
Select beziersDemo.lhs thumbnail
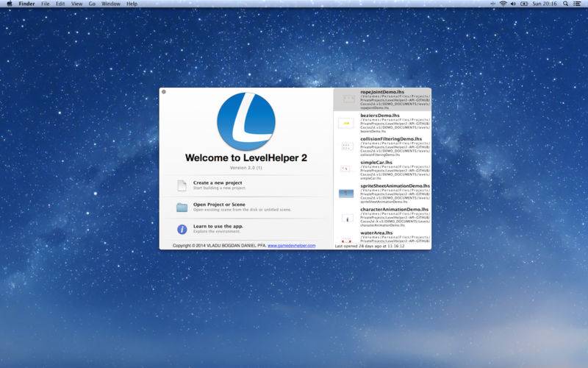click(x=345, y=123)
